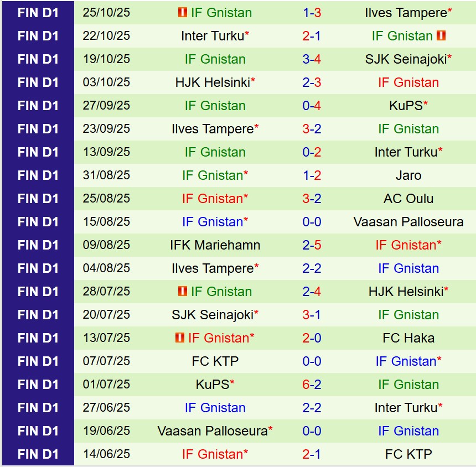
Task: Open the Jaro team link
Action: coord(408,175)
